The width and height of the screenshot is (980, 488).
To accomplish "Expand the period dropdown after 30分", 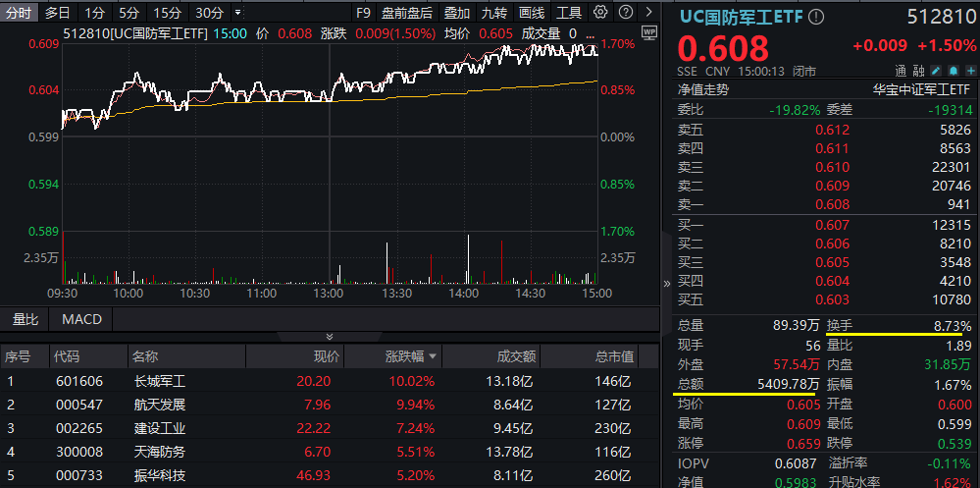I will 238,13.
